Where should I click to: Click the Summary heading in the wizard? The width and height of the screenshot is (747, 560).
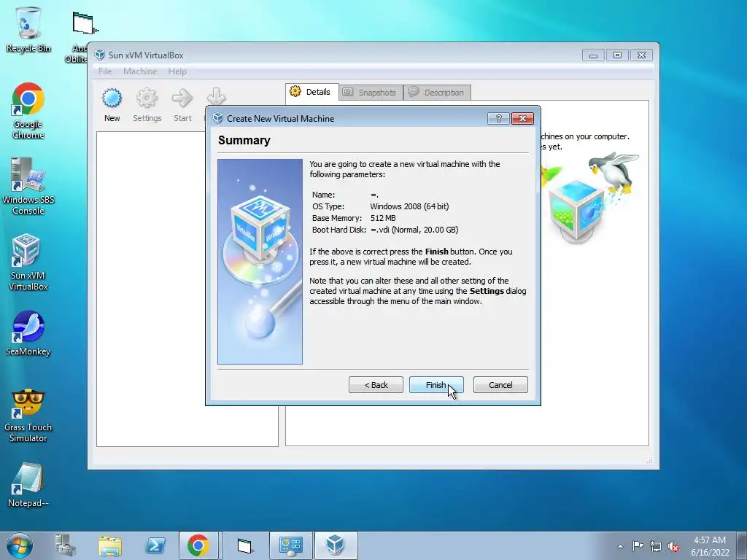pos(244,140)
